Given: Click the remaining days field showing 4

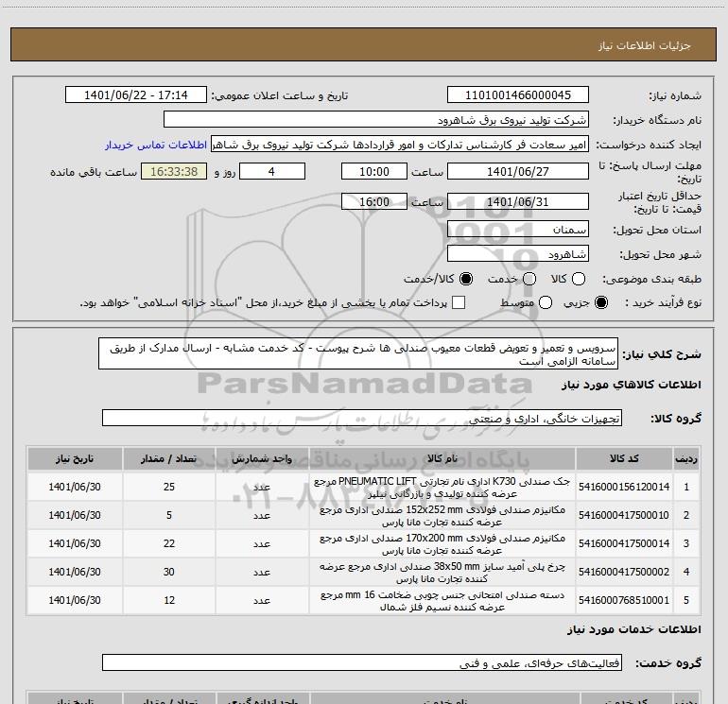Looking at the screenshot, I should tap(272, 171).
